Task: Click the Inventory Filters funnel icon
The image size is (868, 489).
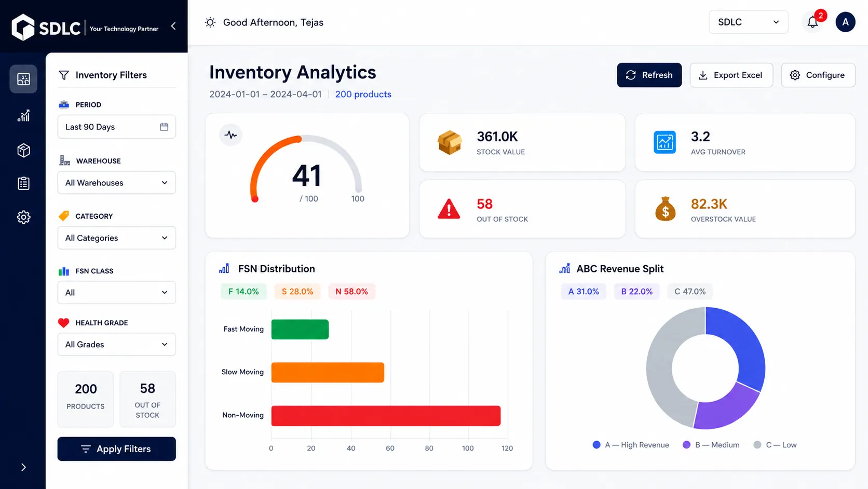Action: pos(64,75)
